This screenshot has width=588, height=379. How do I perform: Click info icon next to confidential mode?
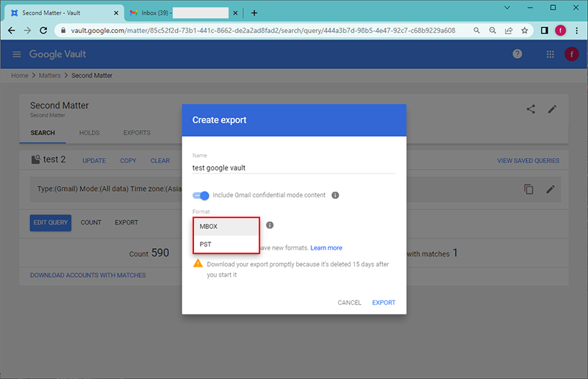(x=335, y=195)
